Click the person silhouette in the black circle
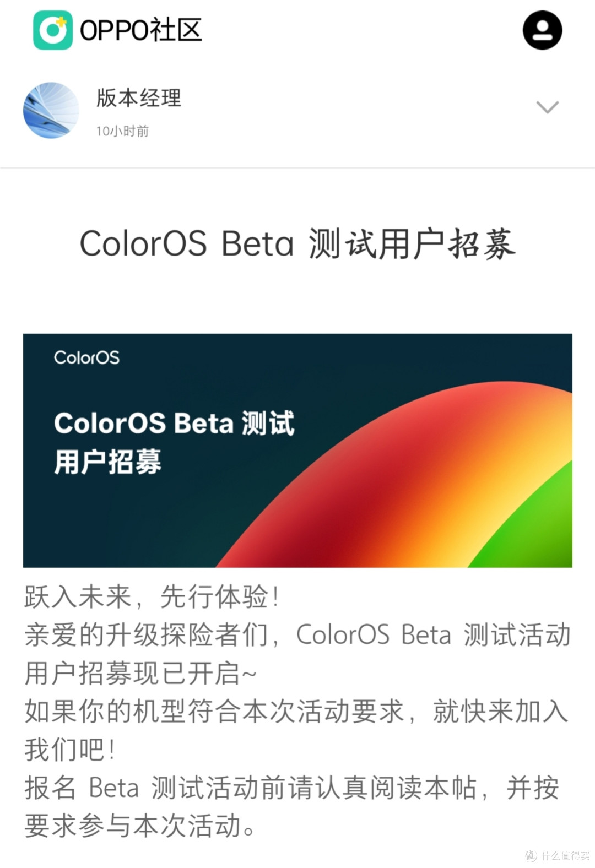This screenshot has width=595, height=868. (x=543, y=30)
